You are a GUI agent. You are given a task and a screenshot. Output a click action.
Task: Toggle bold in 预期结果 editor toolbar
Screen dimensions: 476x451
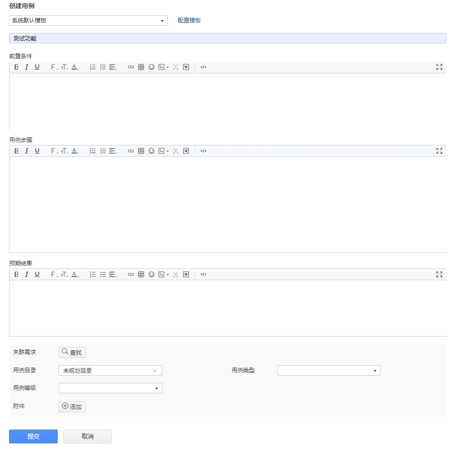pos(16,274)
